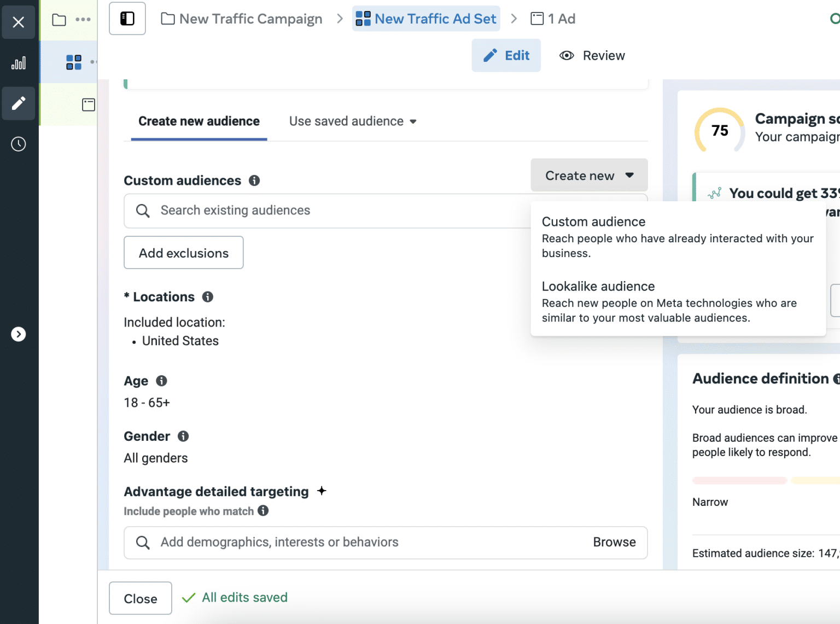Select the reporting charts icon in left sidebar
This screenshot has height=624, width=840.
tap(18, 63)
